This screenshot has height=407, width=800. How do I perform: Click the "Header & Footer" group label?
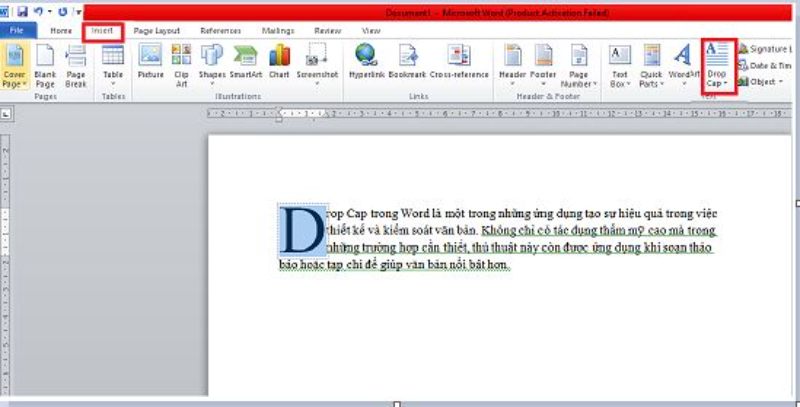(x=548, y=96)
